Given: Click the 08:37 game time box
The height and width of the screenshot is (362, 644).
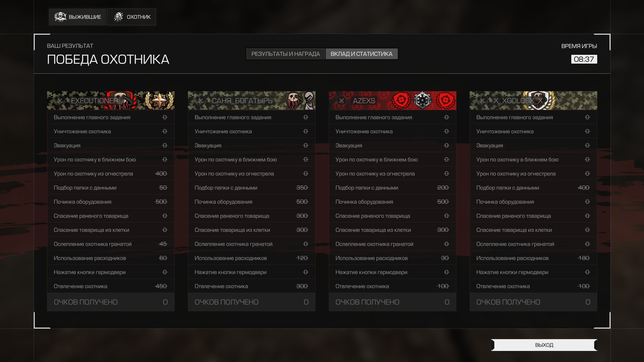Looking at the screenshot, I should [584, 59].
